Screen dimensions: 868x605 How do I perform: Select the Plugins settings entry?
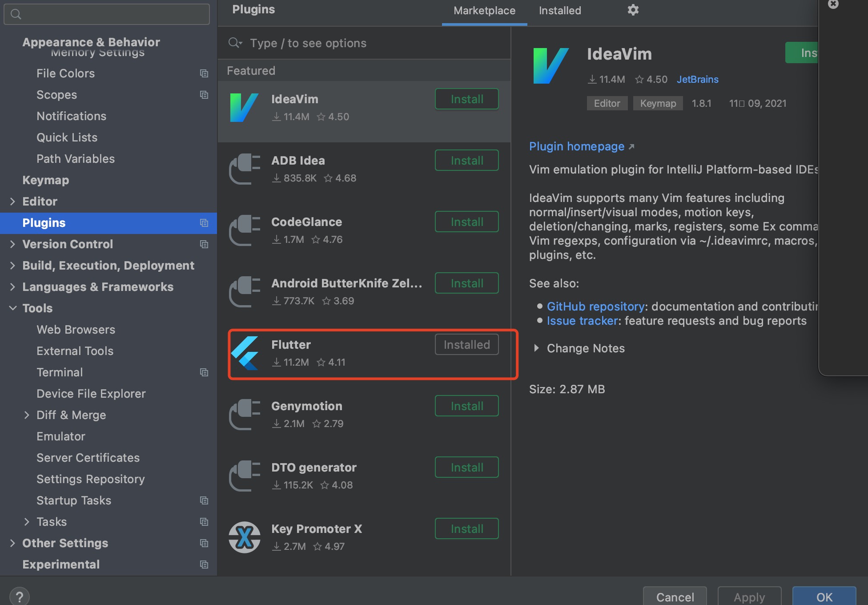coord(108,223)
